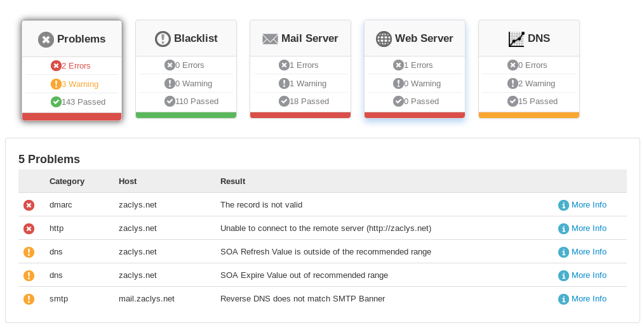Click the orange warning icon in smtp row

pyautogui.click(x=29, y=299)
